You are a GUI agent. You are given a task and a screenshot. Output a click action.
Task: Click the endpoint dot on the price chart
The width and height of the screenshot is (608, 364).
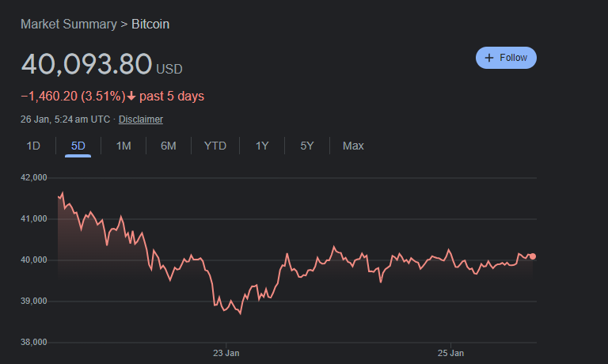(x=533, y=256)
